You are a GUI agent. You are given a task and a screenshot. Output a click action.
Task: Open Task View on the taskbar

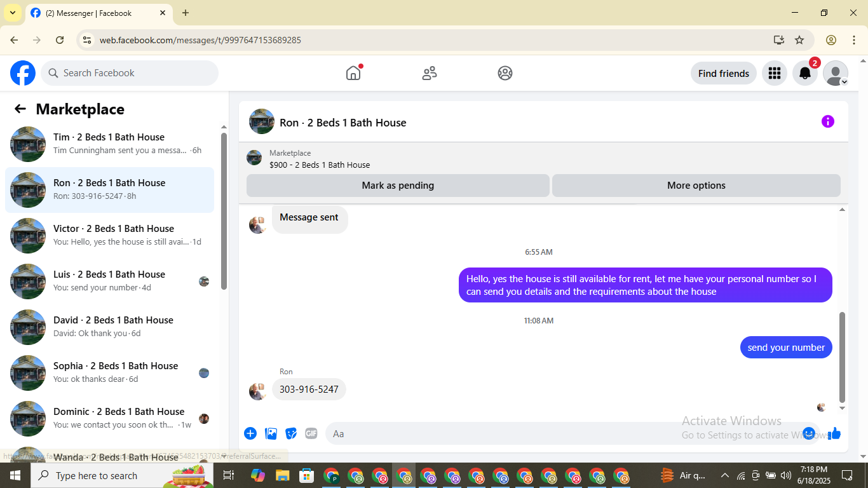coord(229,475)
